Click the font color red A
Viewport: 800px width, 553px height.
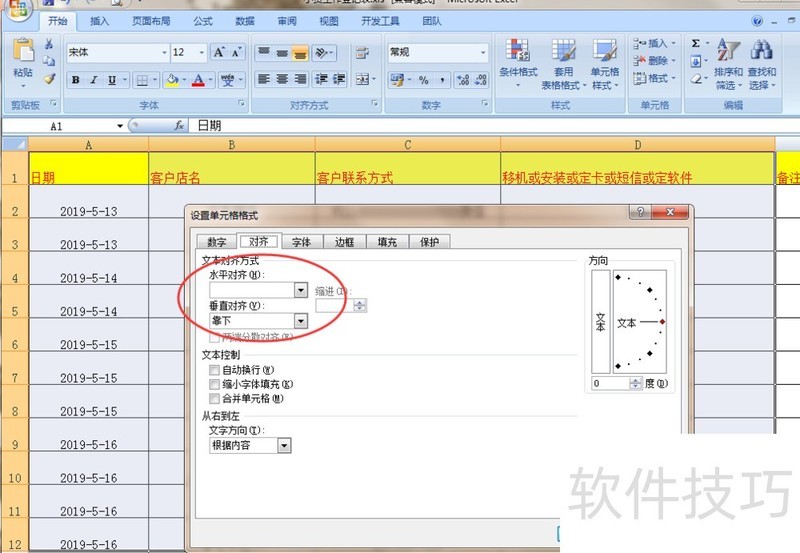click(198, 80)
